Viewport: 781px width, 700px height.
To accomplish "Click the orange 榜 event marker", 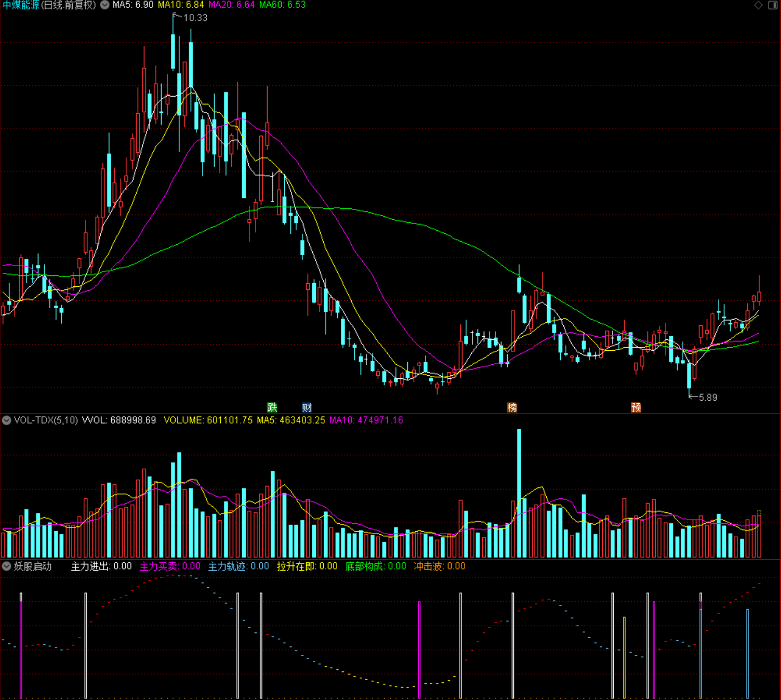I will click(x=512, y=407).
